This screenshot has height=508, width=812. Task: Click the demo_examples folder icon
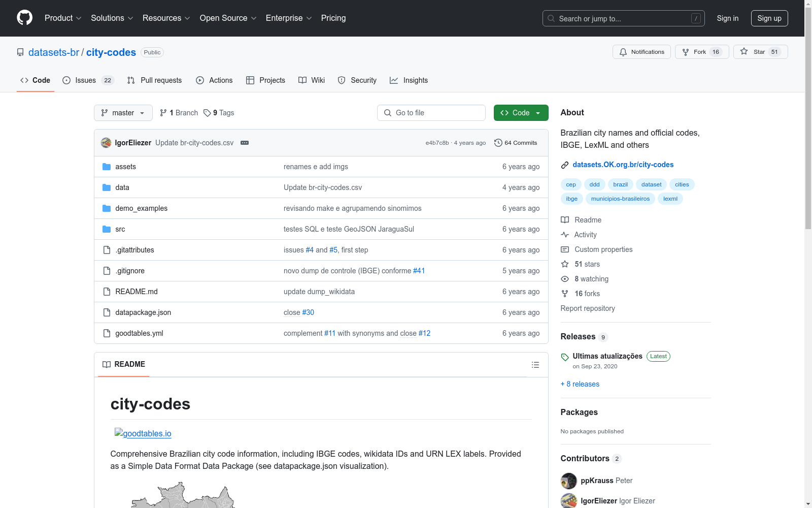[107, 208]
